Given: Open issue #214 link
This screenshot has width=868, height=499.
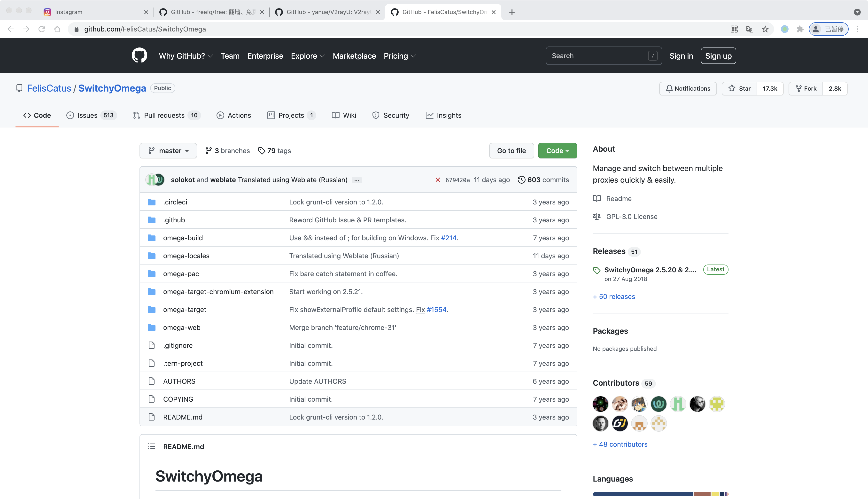Looking at the screenshot, I should 449,238.
